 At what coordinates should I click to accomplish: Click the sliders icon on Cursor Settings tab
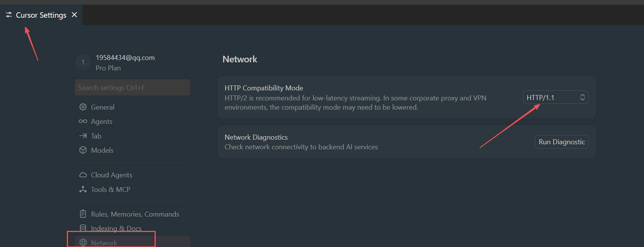(x=9, y=15)
